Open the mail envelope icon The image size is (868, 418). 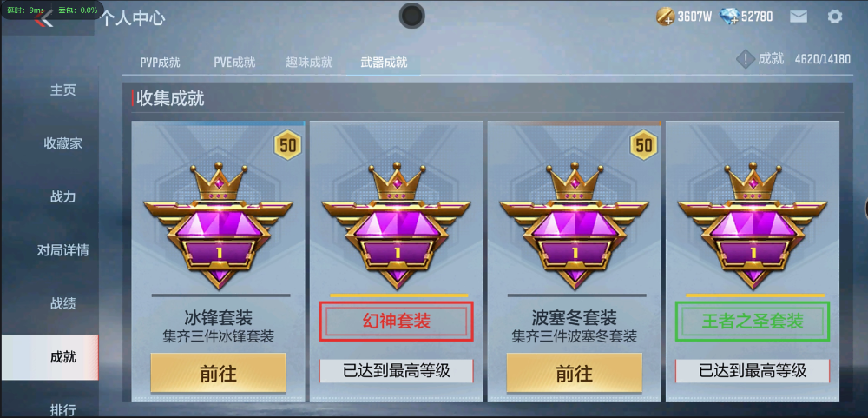(798, 17)
